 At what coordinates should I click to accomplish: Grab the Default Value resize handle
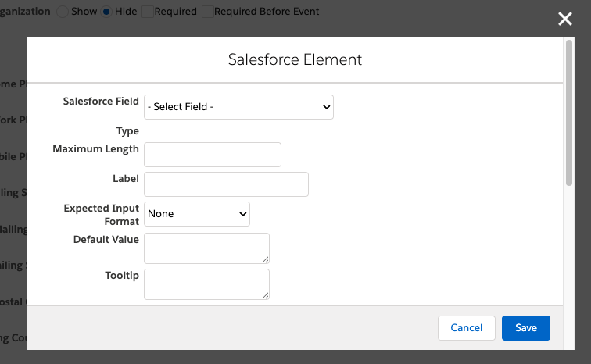(265, 260)
